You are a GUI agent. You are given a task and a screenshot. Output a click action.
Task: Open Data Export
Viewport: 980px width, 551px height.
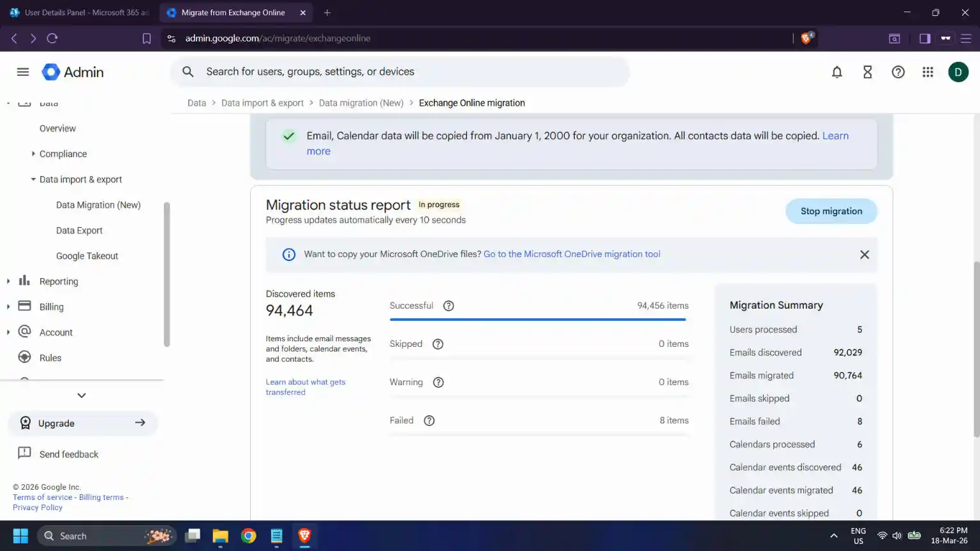[79, 230]
